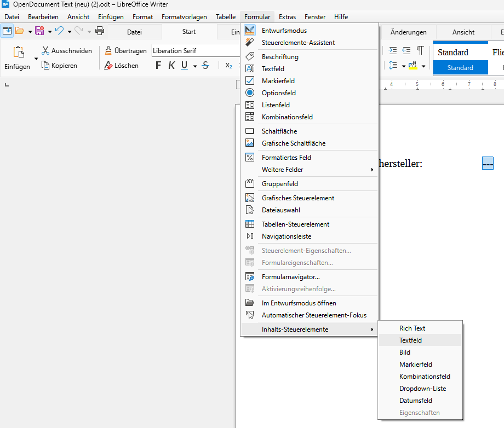504x428 pixels.
Task: Open the Extras menu
Action: point(287,17)
